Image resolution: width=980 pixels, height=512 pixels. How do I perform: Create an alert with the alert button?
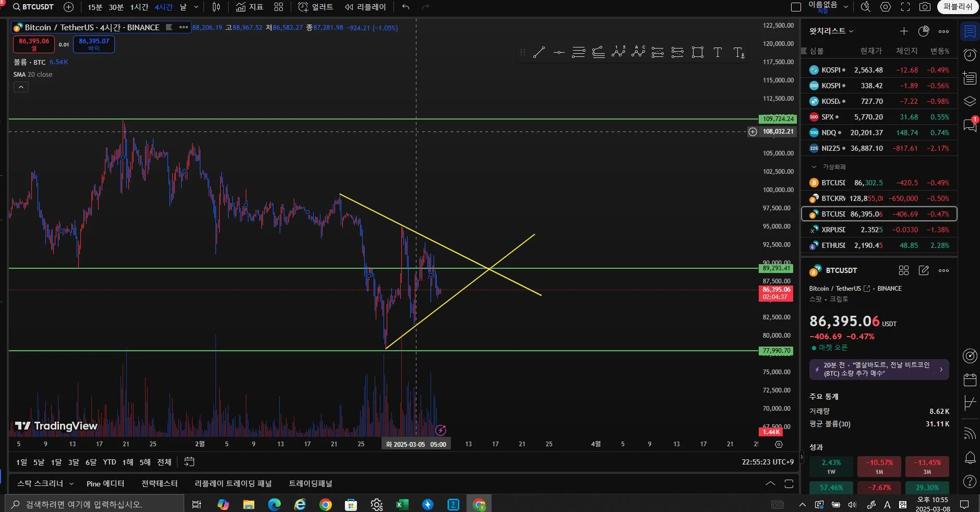[x=315, y=7]
